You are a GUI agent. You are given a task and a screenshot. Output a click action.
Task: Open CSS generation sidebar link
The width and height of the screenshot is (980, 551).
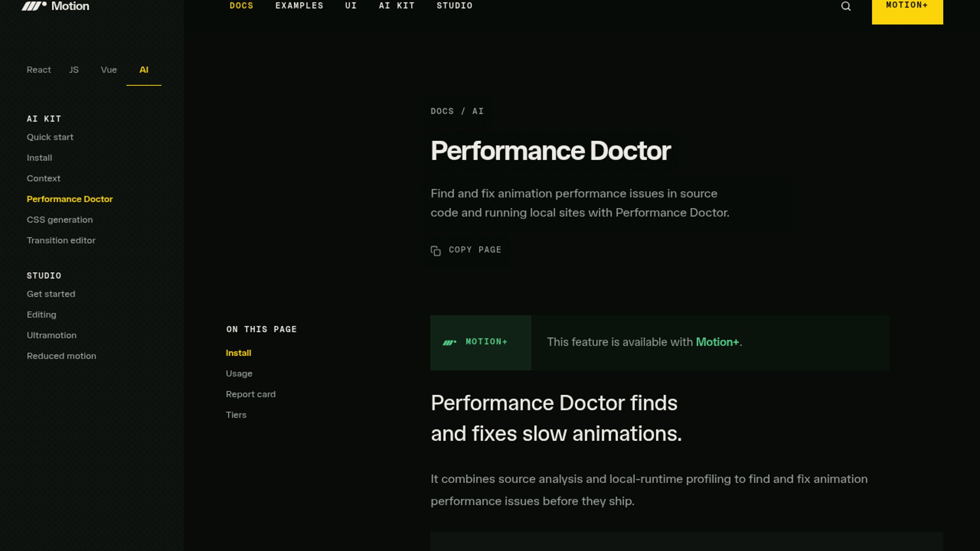[x=60, y=220]
